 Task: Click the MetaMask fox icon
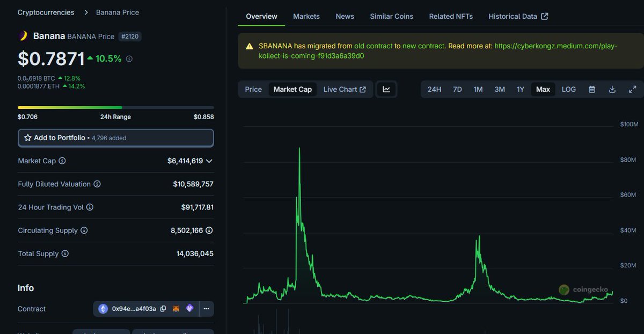(x=176, y=309)
